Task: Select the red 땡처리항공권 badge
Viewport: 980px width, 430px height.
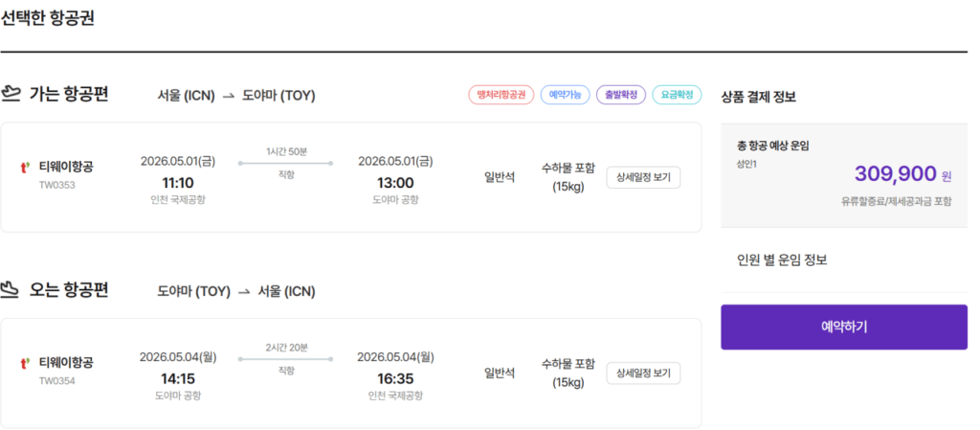Action: pos(501,95)
